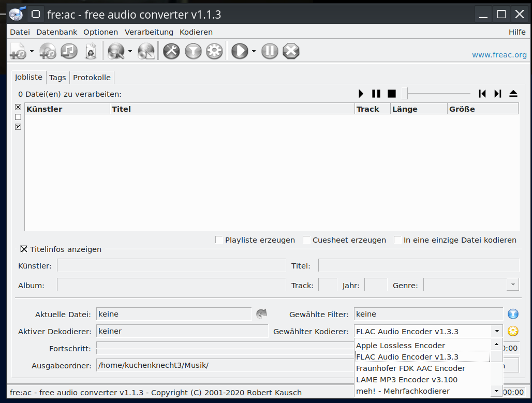Start encoding with the toolbar play button

click(240, 51)
